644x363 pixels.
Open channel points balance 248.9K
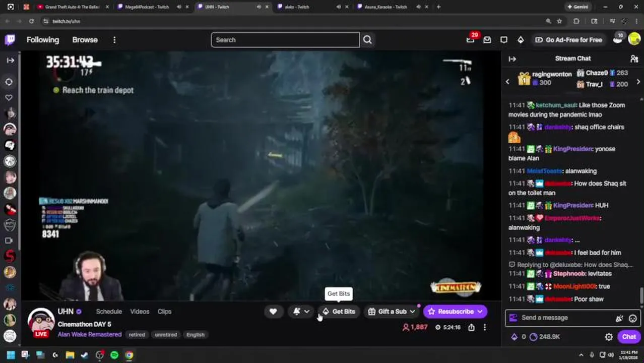coord(545,337)
